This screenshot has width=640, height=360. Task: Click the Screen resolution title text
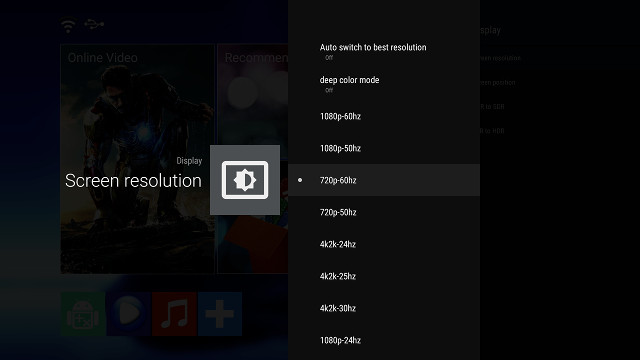pyautogui.click(x=133, y=181)
